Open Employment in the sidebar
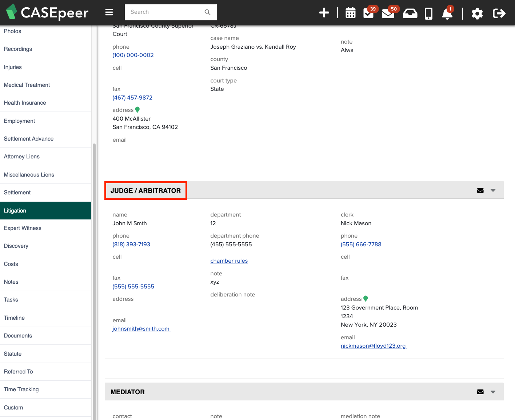515x420 pixels. [x=45, y=121]
